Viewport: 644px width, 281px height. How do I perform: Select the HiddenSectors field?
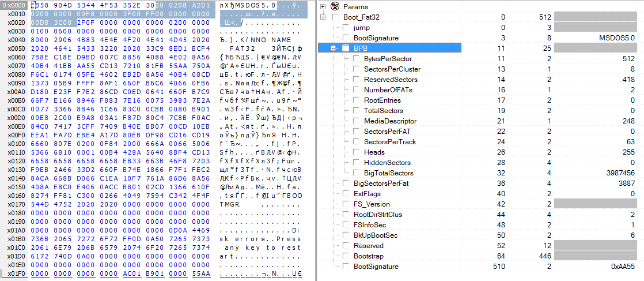pos(387,163)
